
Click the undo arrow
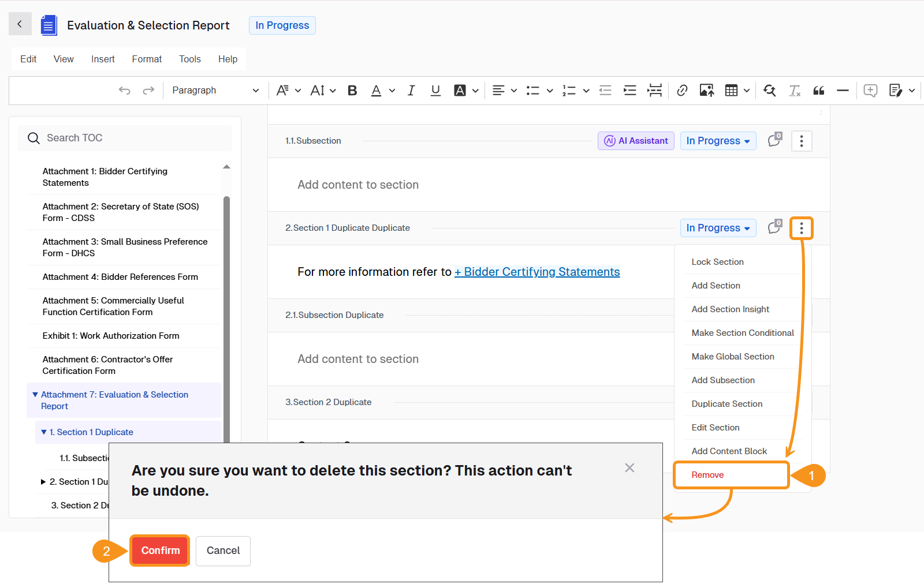click(124, 91)
